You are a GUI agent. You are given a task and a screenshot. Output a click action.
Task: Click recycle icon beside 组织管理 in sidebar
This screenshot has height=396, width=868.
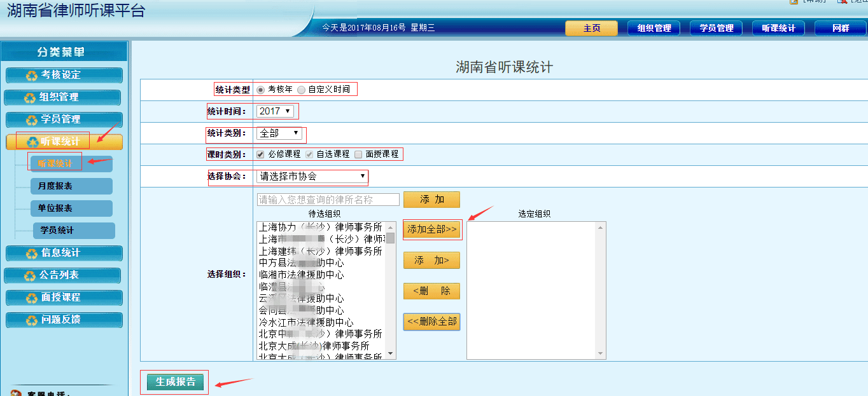[29, 98]
